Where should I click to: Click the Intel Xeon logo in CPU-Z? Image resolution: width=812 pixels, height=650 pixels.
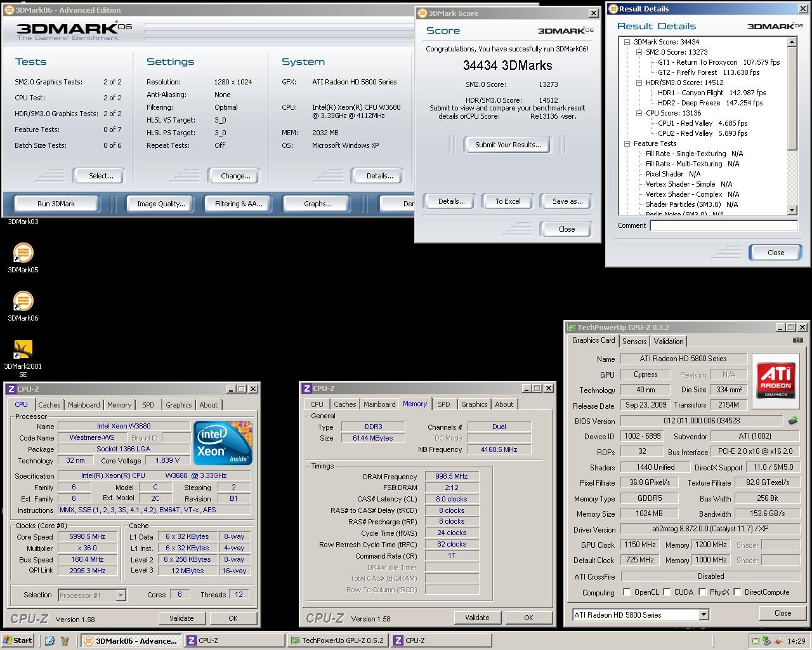pyautogui.click(x=223, y=442)
